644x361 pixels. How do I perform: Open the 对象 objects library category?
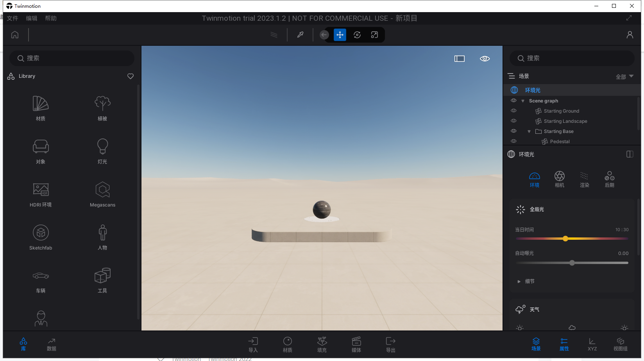coord(41,151)
